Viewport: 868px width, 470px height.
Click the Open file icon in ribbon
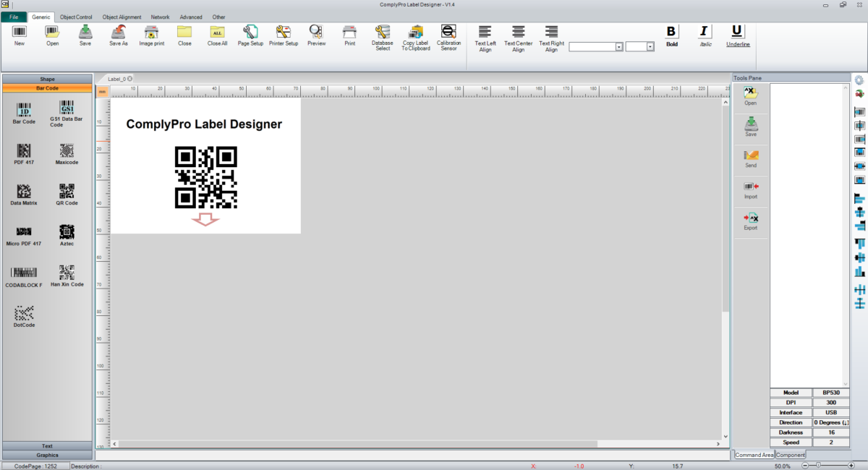click(52, 35)
